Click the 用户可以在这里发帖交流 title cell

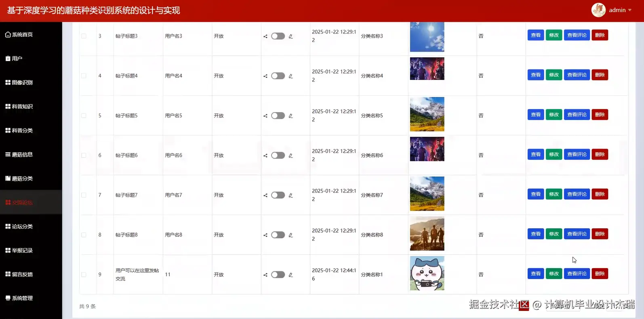[137, 275]
